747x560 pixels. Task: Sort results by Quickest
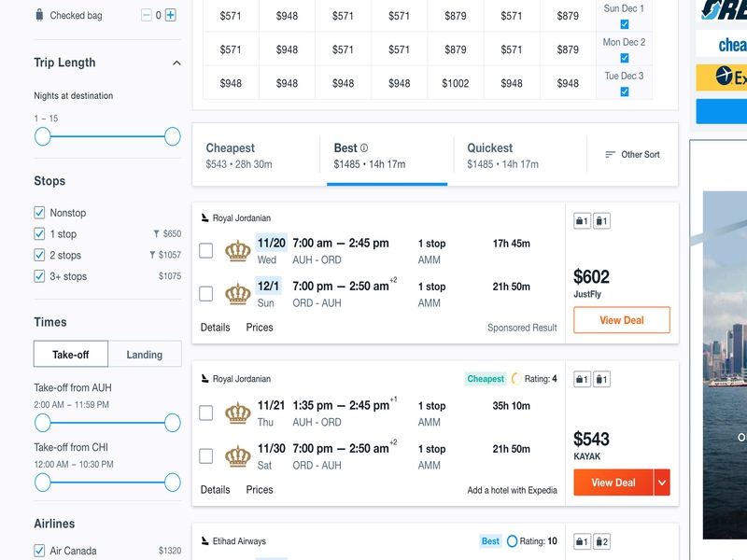pyautogui.click(x=520, y=155)
